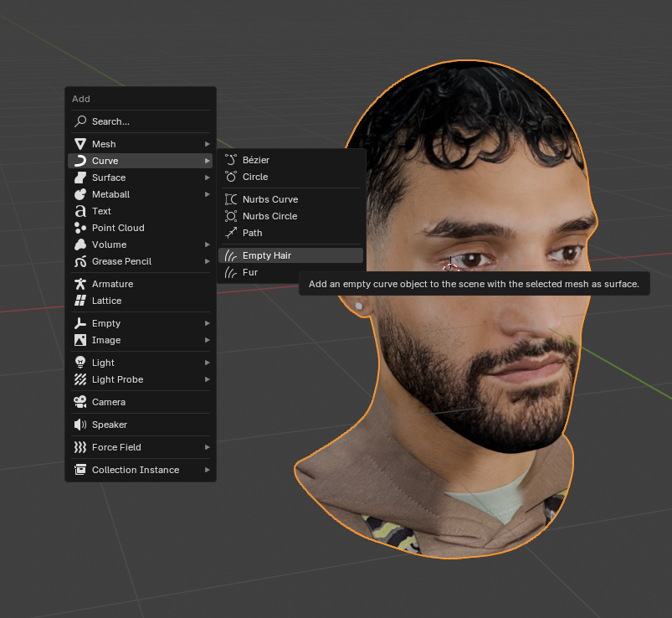The image size is (672, 618).
Task: Click the Point Cloud dots icon
Action: click(x=80, y=228)
